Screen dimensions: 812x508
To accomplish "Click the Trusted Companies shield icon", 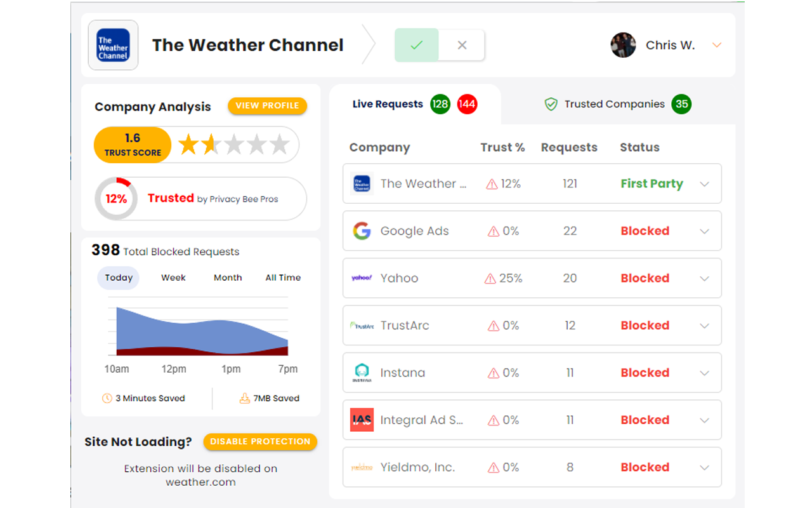I will click(x=551, y=104).
